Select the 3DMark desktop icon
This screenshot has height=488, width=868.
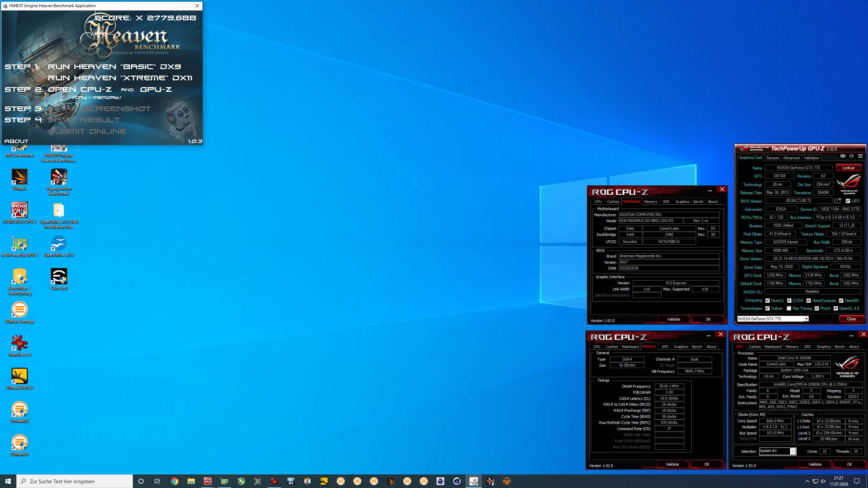tap(20, 180)
